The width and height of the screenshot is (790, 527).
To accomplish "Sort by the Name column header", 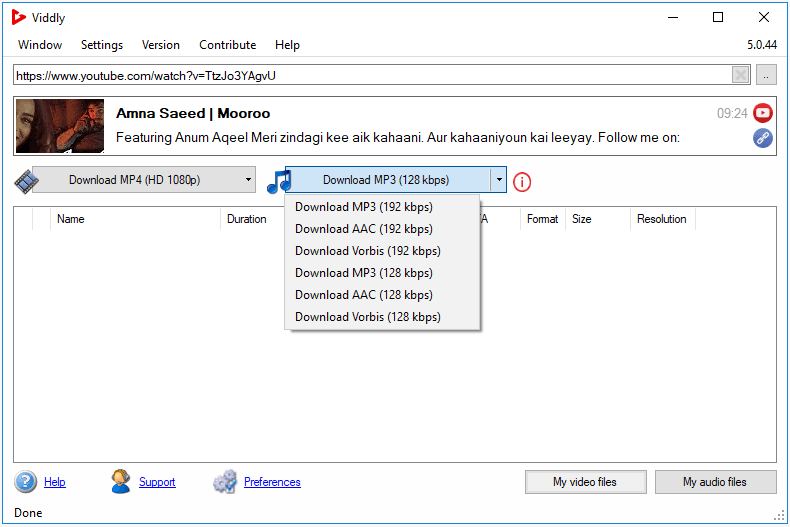I will (135, 219).
